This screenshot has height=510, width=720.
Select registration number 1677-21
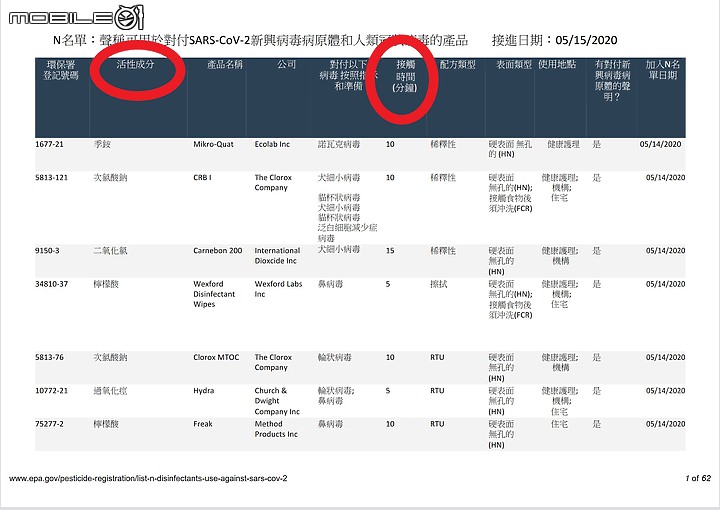[49, 144]
